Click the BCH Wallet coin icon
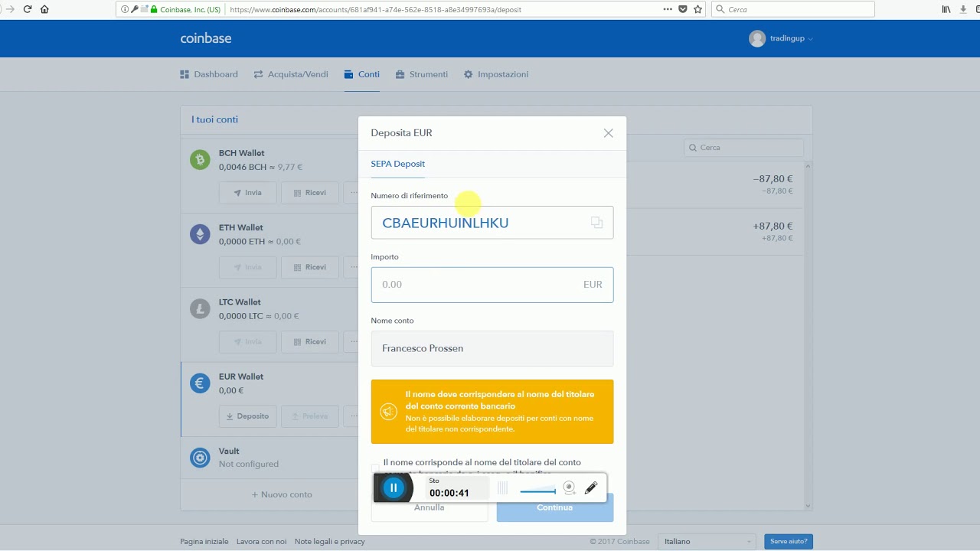The height and width of the screenshot is (551, 980). [200, 159]
